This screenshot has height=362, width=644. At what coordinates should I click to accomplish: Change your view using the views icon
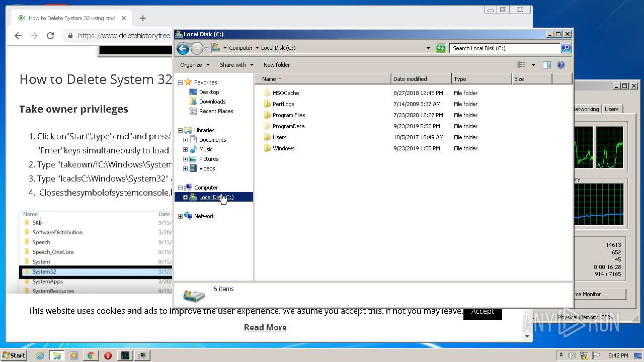(x=521, y=65)
